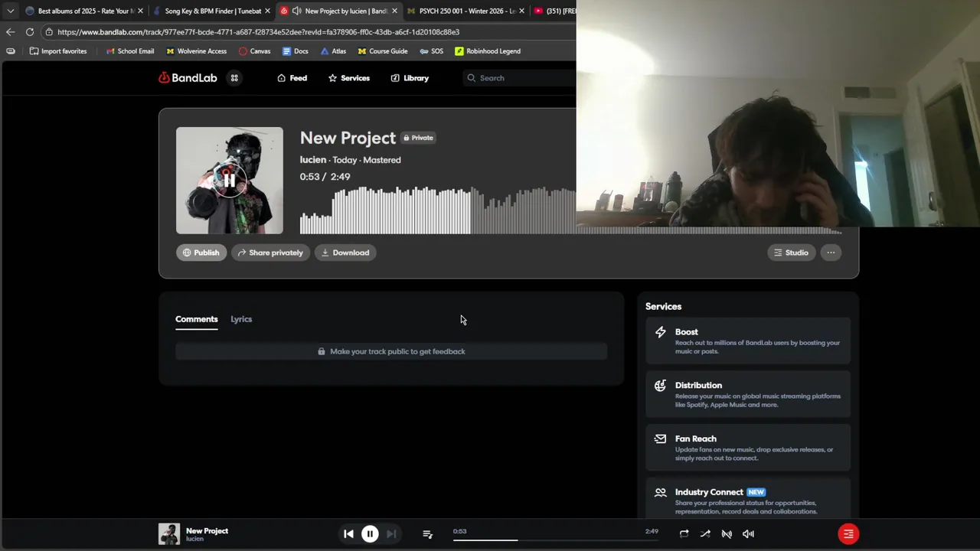980x551 pixels.
Task: Publish the New Project track
Action: tap(201, 253)
